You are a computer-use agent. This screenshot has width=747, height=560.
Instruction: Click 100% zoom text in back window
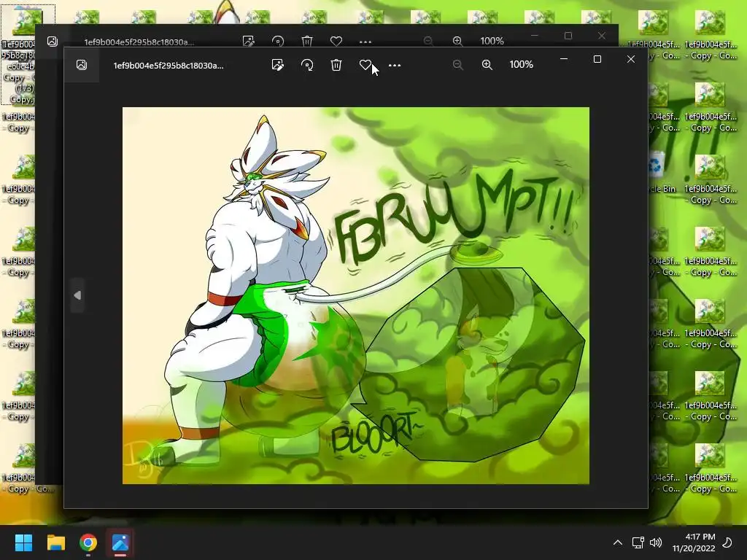[x=492, y=41]
